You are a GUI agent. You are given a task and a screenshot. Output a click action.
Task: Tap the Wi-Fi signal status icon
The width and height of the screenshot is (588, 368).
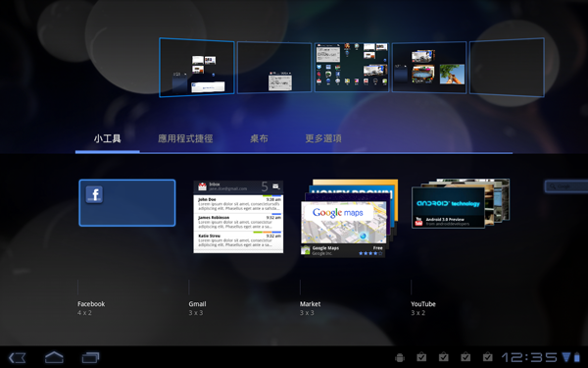point(566,357)
